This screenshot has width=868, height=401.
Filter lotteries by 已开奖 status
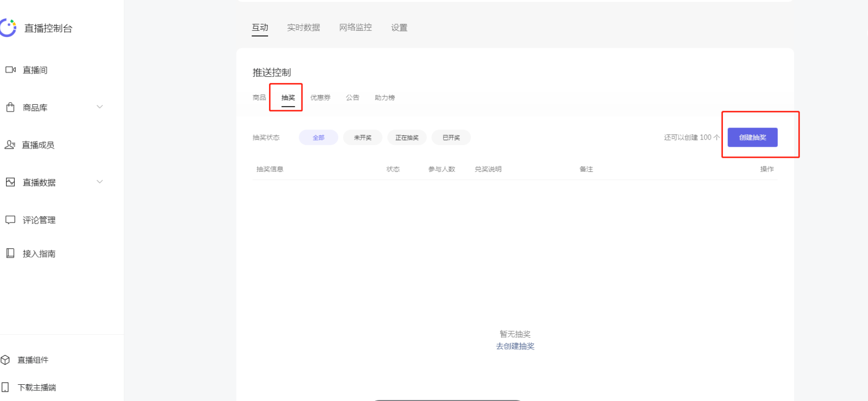point(451,138)
